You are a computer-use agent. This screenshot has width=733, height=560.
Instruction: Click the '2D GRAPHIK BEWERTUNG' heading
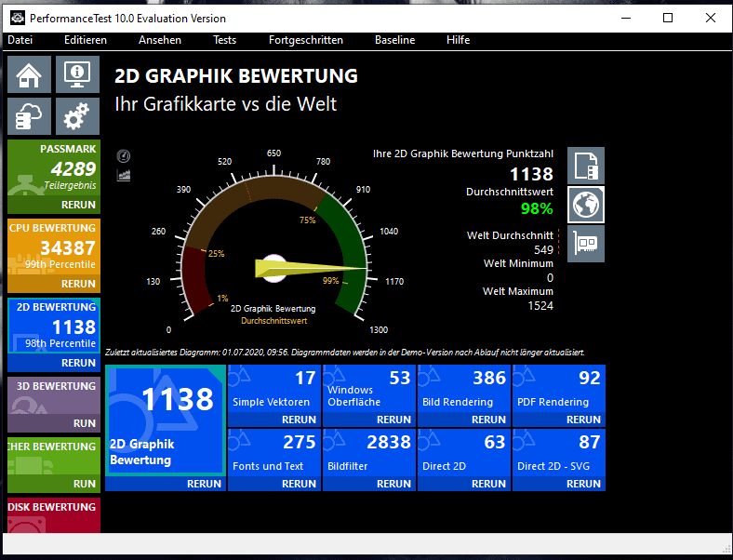click(236, 75)
